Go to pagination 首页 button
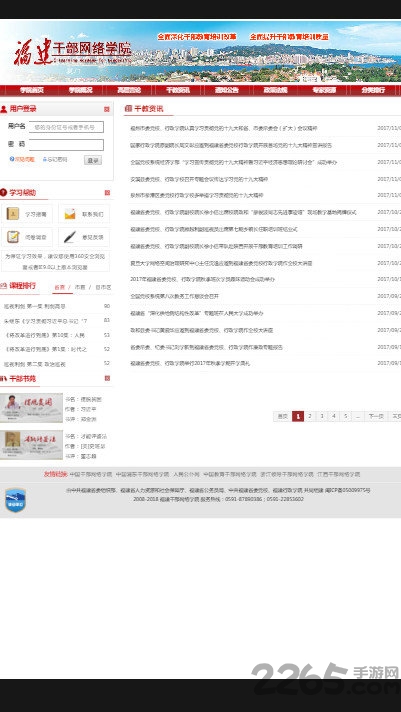This screenshot has width=401, height=712. point(282,416)
